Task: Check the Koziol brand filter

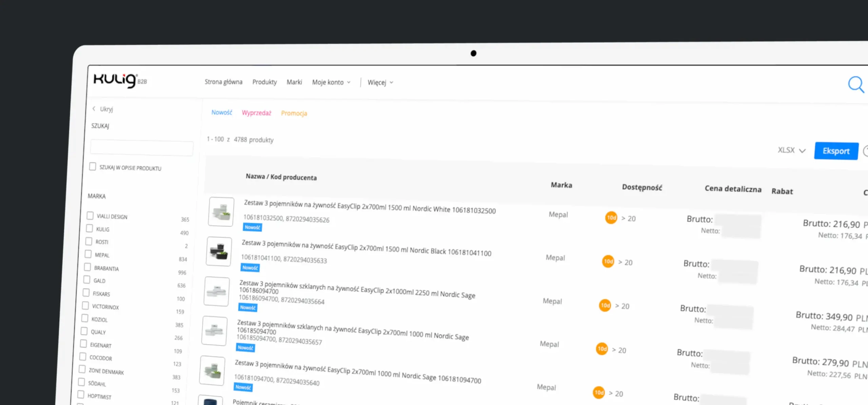Action: point(84,318)
